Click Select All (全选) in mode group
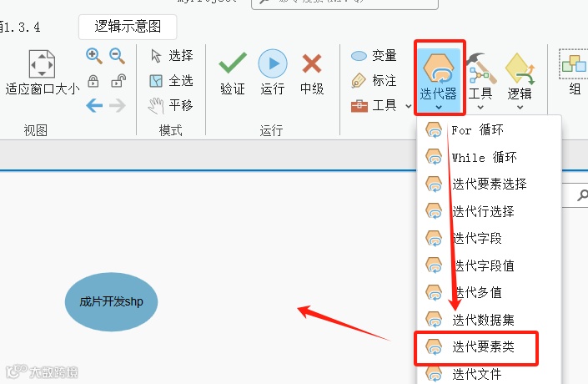The image size is (588, 384). tap(171, 80)
